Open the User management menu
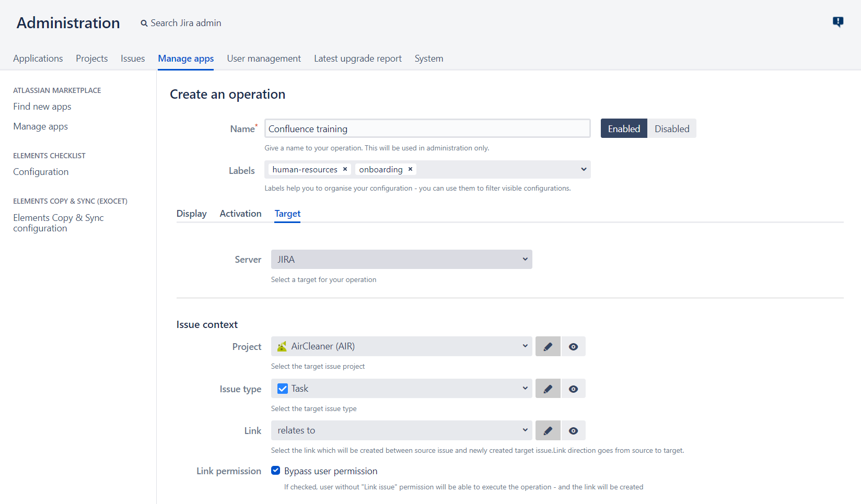This screenshot has height=504, width=861. pyautogui.click(x=264, y=58)
